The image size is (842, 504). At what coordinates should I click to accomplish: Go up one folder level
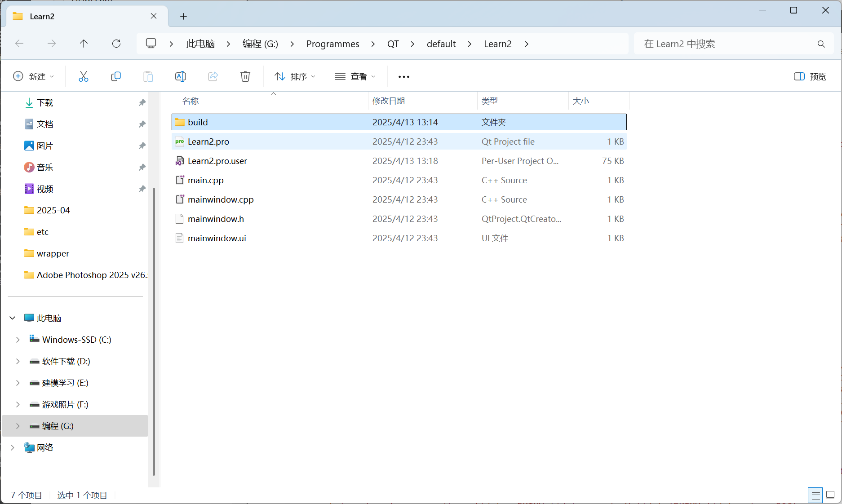(x=84, y=44)
